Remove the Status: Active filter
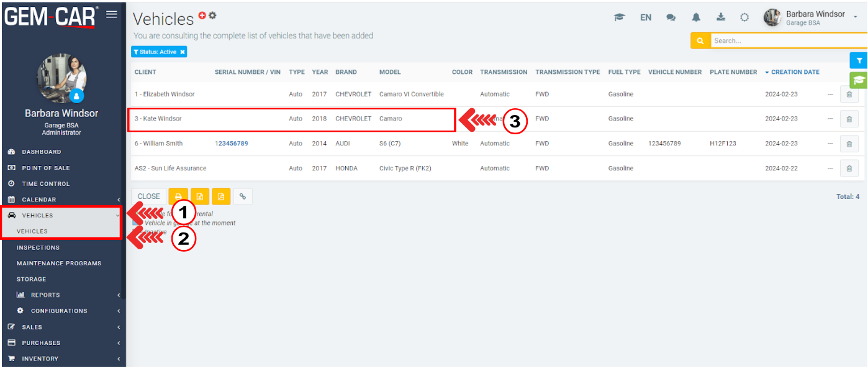 point(183,52)
